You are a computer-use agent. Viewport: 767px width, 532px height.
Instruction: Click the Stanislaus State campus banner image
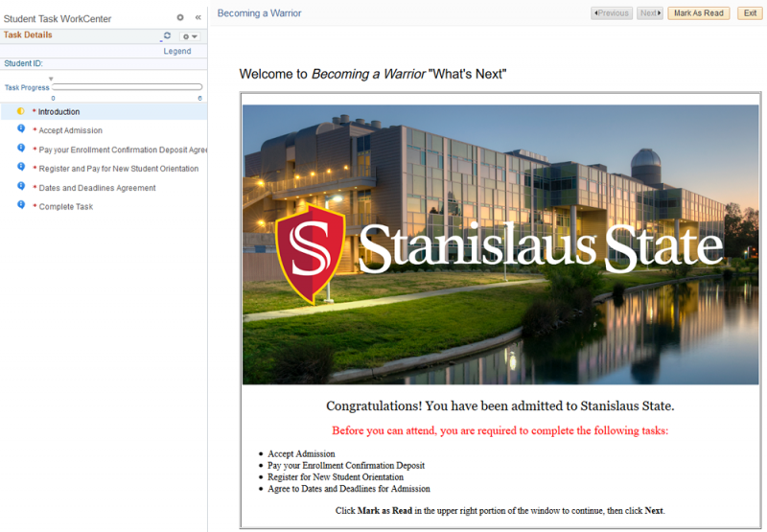pos(500,244)
